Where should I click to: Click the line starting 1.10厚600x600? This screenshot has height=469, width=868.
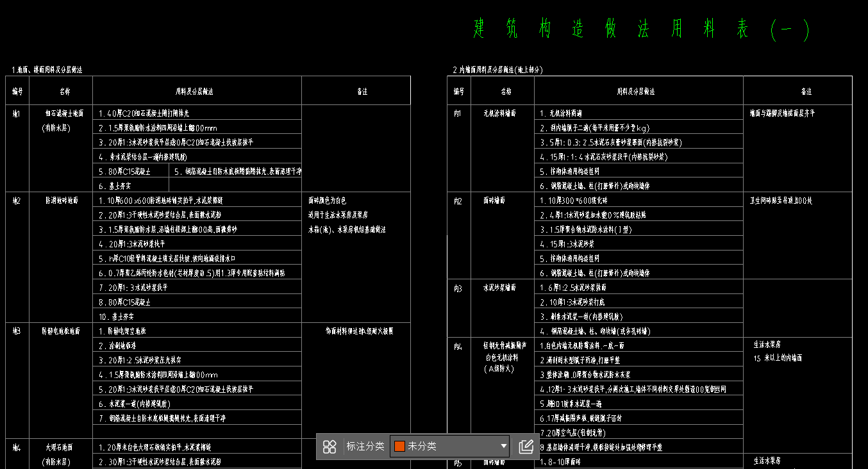coord(161,201)
